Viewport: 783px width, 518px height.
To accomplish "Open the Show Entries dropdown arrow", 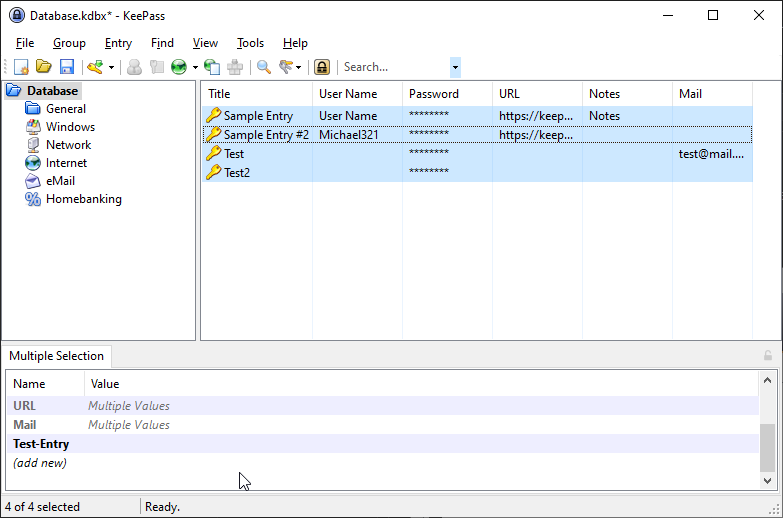I will click(x=299, y=67).
